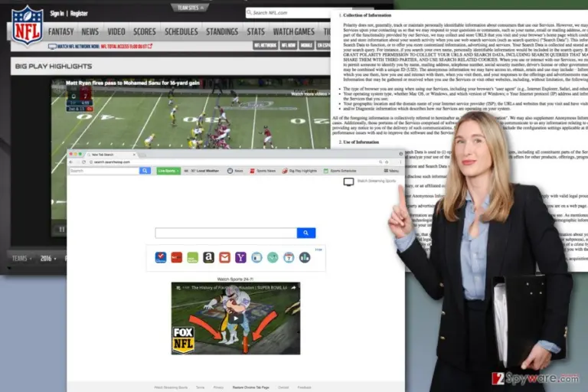588x392 pixels.
Task: Open the Amazon shortcut icon
Action: [208, 257]
